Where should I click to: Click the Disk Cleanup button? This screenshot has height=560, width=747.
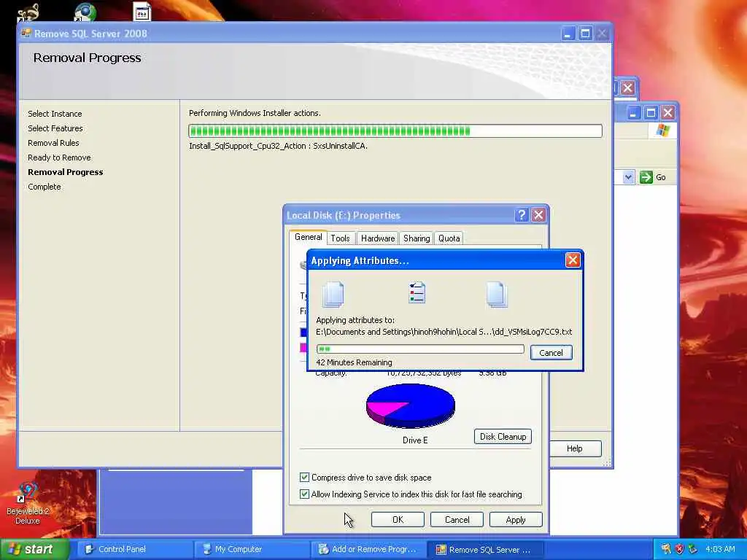(x=503, y=437)
